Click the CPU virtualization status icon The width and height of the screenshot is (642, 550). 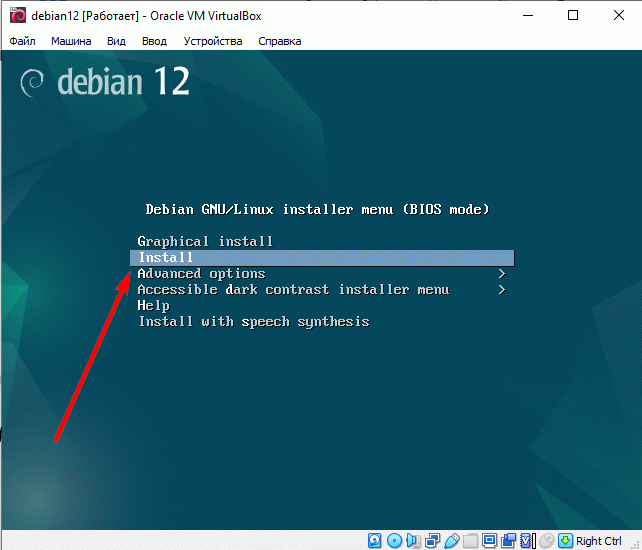(527, 541)
